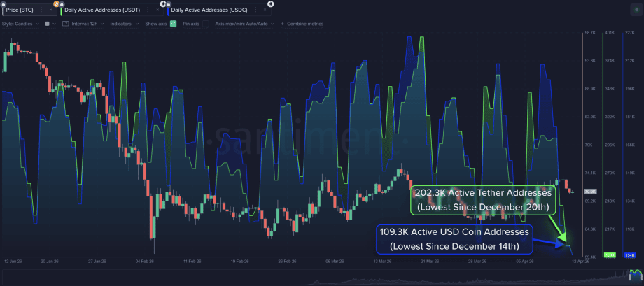Click the lock icon on Price (BTC)
The height and width of the screenshot is (286, 644).
click(3, 3)
